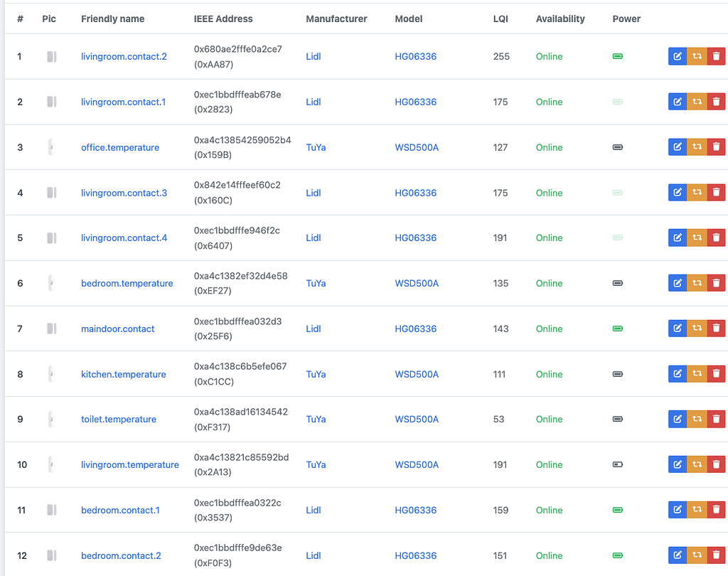Click the battery icon for livingroom.contact.1
Screen dimensions: 728x576
point(616,102)
